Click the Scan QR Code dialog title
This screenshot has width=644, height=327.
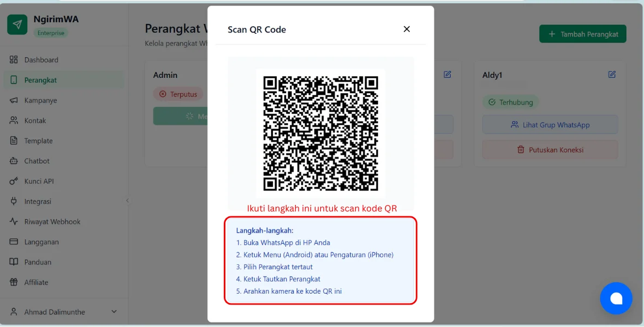coord(257,29)
